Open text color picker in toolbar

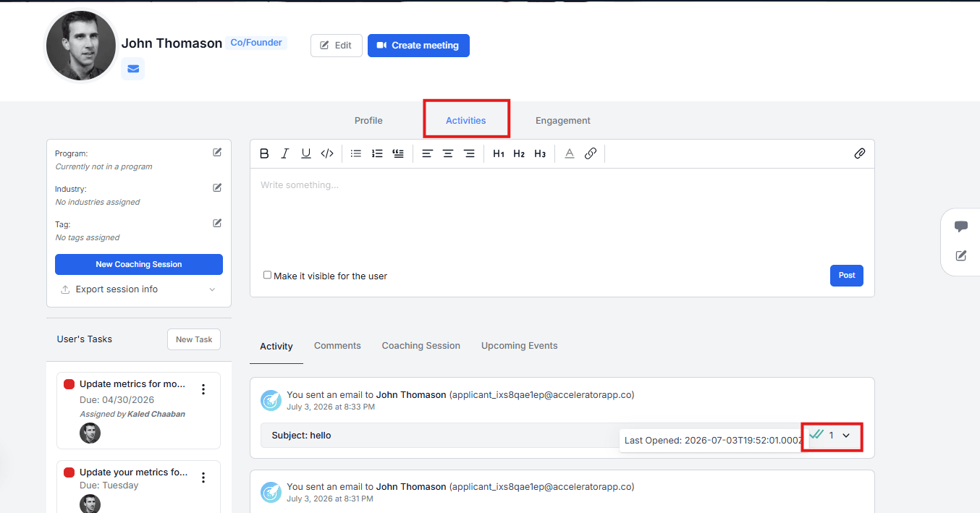(x=570, y=153)
